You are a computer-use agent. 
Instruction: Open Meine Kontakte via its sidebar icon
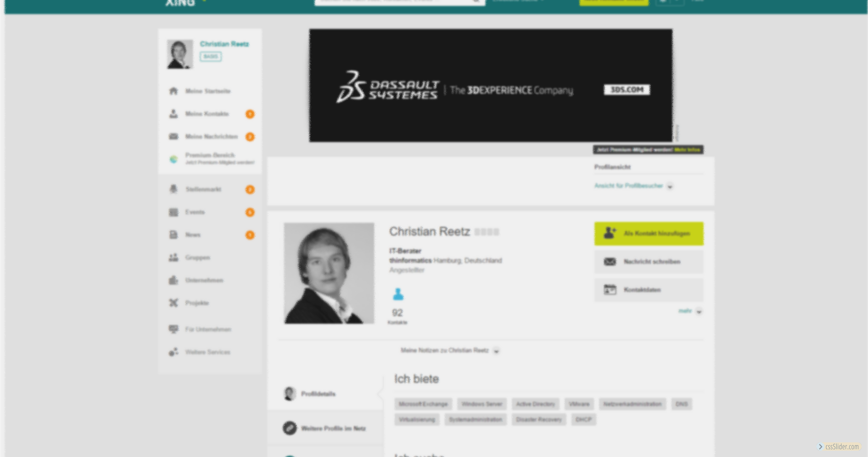[x=174, y=114]
